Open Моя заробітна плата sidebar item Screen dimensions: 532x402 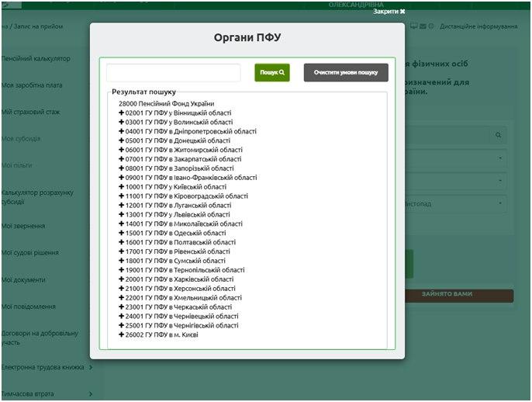32,85
